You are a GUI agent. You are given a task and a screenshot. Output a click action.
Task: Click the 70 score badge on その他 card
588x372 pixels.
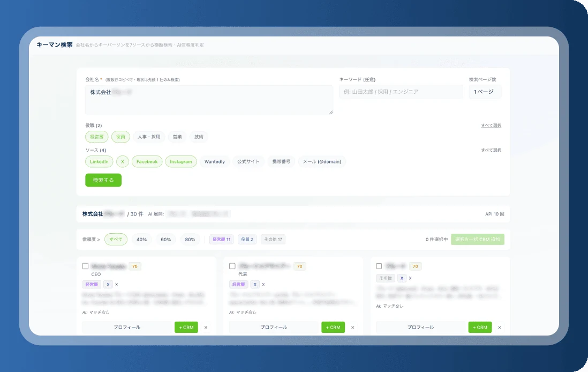tap(415, 266)
